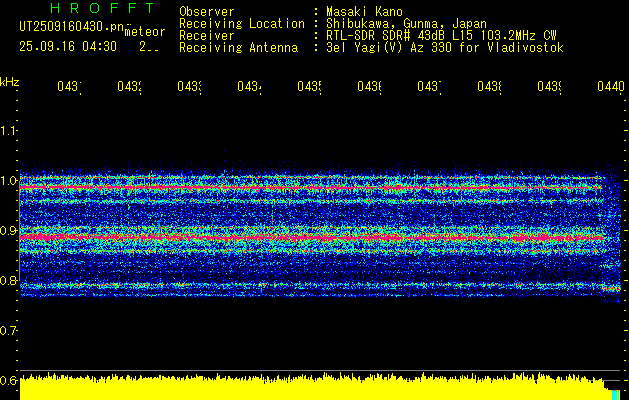
Task: Click the 25.09.16 04:30 timestamp
Action: pyautogui.click(x=68, y=46)
